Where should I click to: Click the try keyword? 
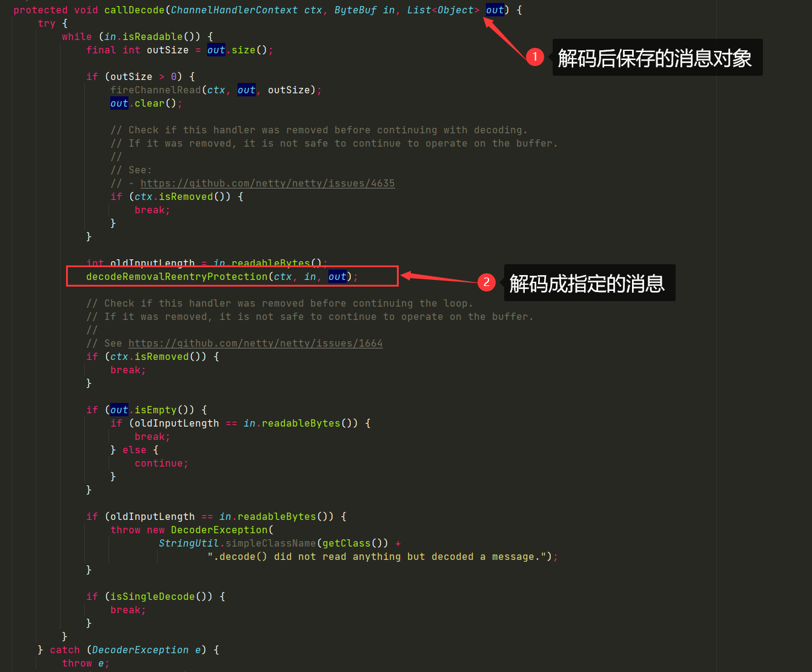(x=47, y=23)
